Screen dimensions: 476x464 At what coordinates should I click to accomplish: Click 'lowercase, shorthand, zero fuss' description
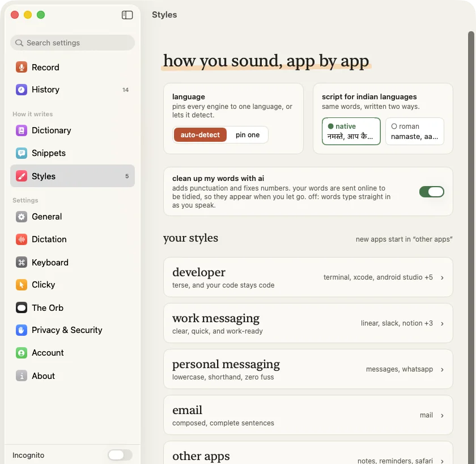(x=223, y=377)
